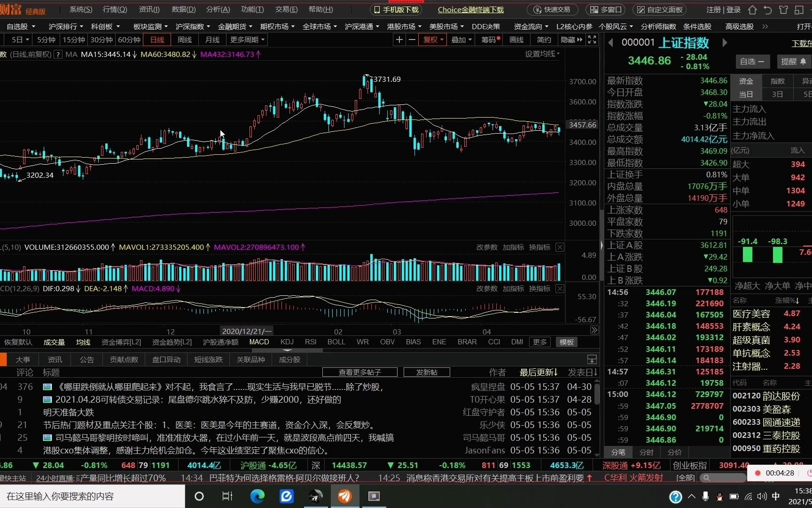
Task: Toggle the 画线 drawing tool mode
Action: tap(516, 40)
